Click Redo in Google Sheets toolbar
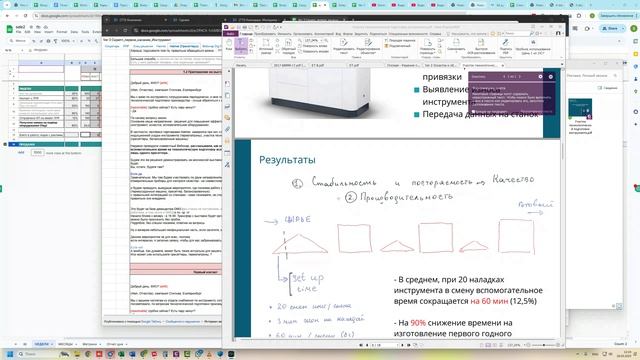The width and height of the screenshot is (640, 360). [x=41, y=41]
